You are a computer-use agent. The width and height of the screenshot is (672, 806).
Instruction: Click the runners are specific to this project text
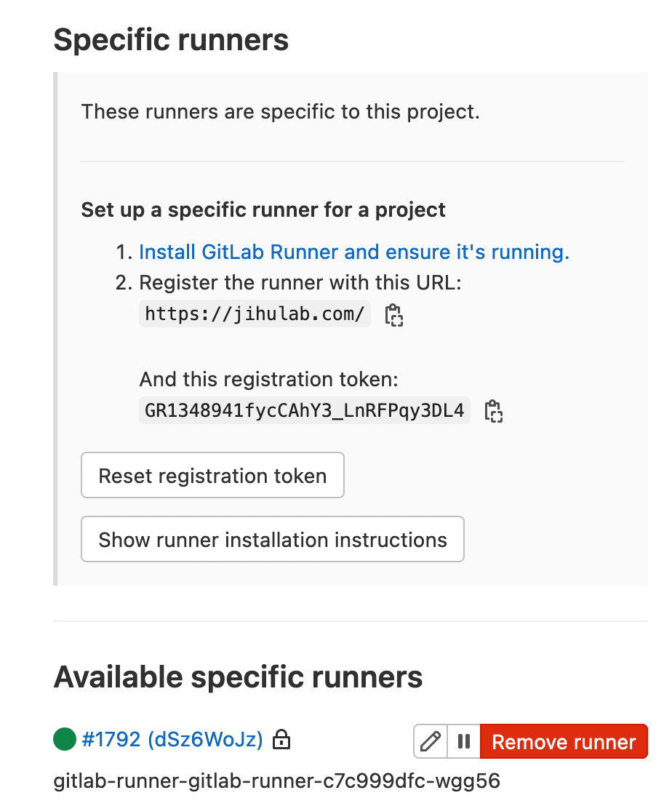280,112
